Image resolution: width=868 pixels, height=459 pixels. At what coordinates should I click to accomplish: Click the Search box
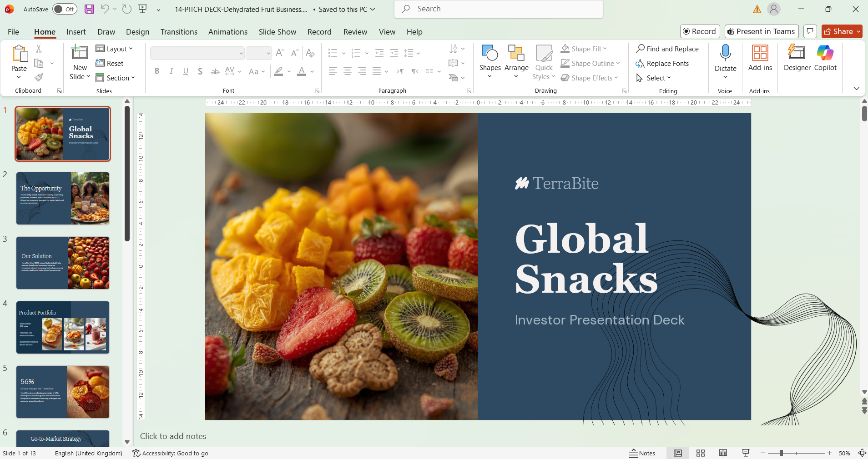(499, 9)
